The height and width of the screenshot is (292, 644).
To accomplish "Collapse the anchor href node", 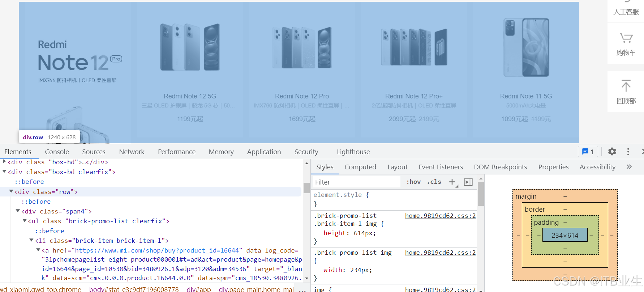I will tap(38, 250).
